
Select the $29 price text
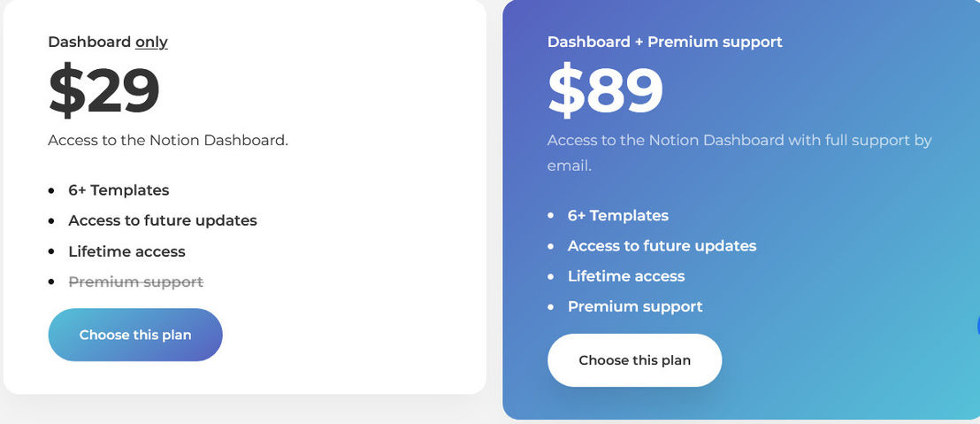[103, 90]
